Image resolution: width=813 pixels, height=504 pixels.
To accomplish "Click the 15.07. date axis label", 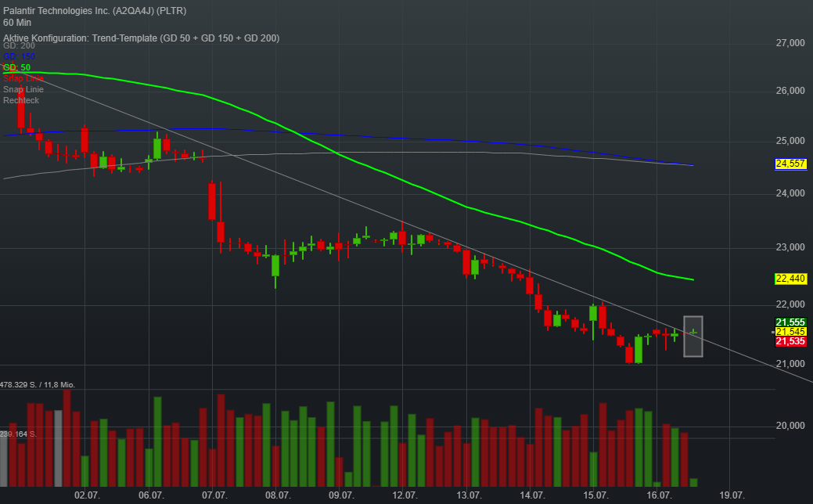I will click(595, 495).
